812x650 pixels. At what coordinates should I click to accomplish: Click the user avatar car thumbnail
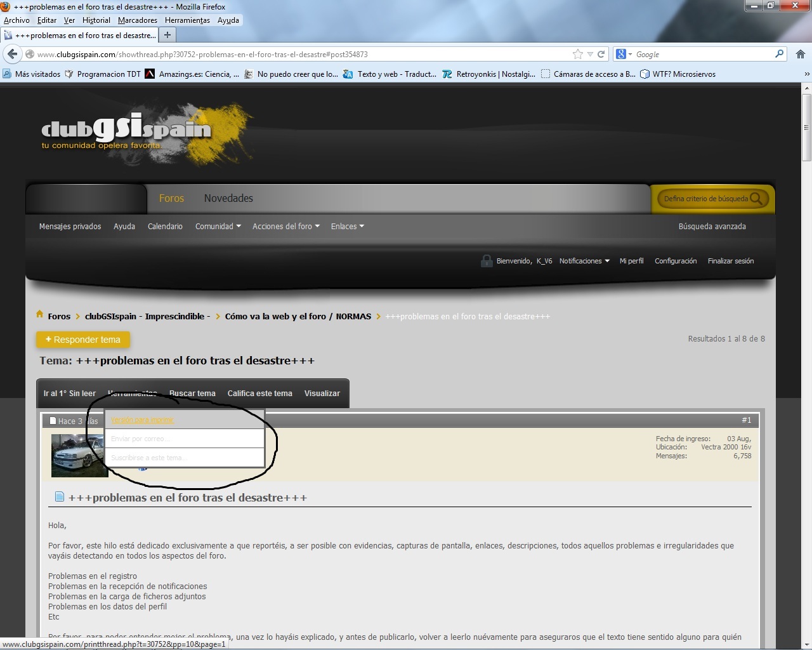pos(79,455)
